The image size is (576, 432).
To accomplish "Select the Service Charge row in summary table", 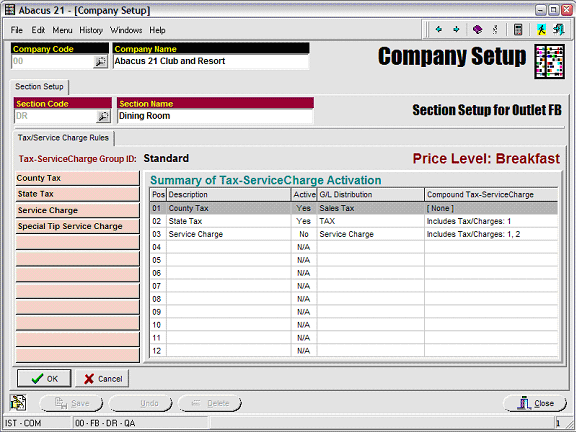I will click(353, 234).
